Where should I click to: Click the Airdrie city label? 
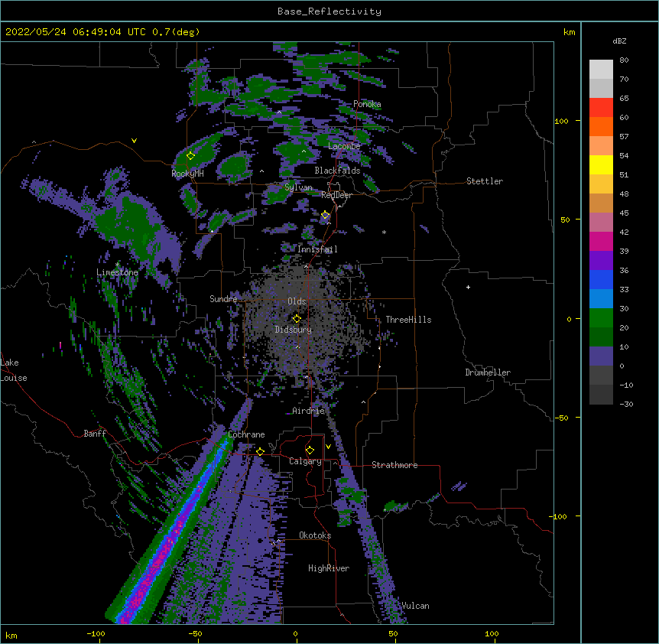(x=309, y=411)
